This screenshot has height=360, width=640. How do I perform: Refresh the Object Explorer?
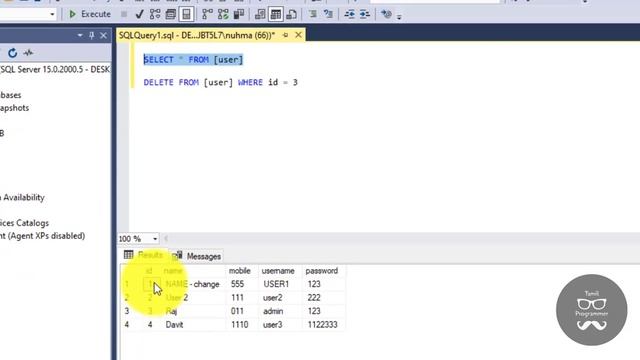tap(13, 53)
